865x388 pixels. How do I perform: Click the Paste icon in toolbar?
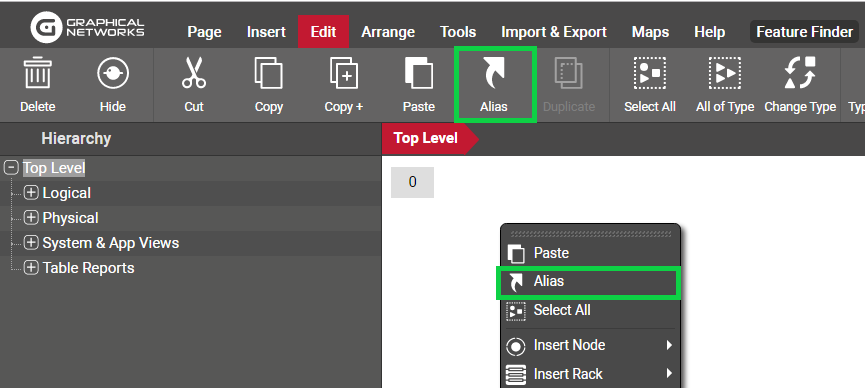click(419, 74)
